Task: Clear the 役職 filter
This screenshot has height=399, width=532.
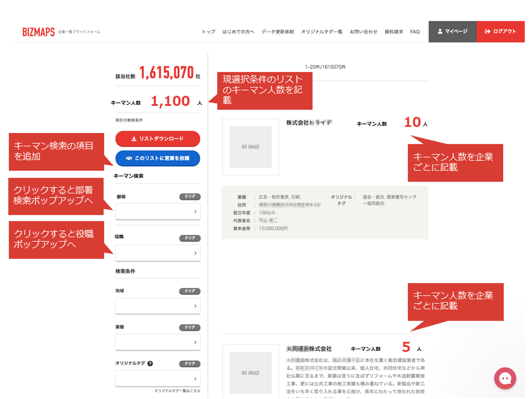Action: pyautogui.click(x=190, y=238)
